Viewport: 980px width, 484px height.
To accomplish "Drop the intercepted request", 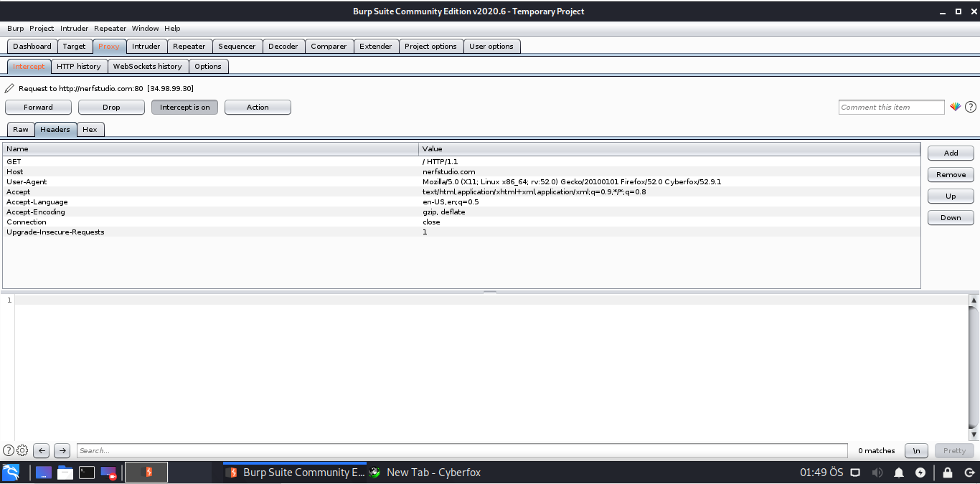I will point(111,107).
